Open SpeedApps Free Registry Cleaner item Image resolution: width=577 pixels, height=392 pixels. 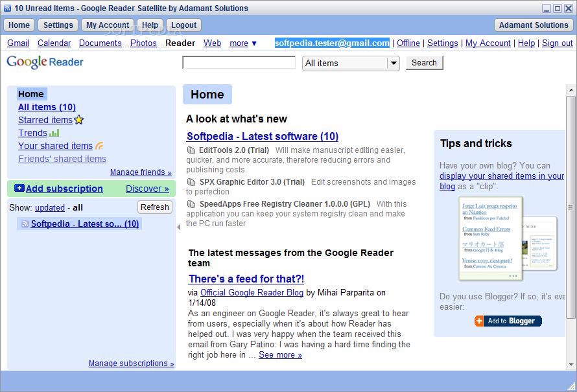pyautogui.click(x=285, y=204)
